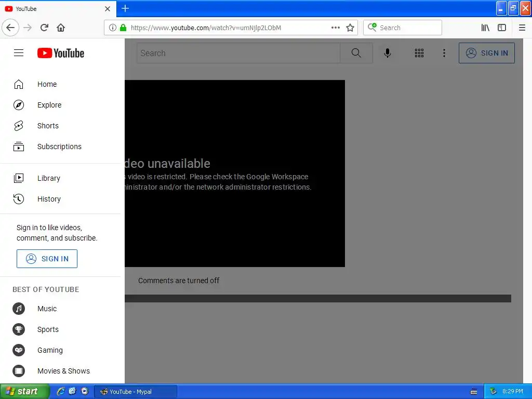Go back with the browser back arrow

click(10, 28)
